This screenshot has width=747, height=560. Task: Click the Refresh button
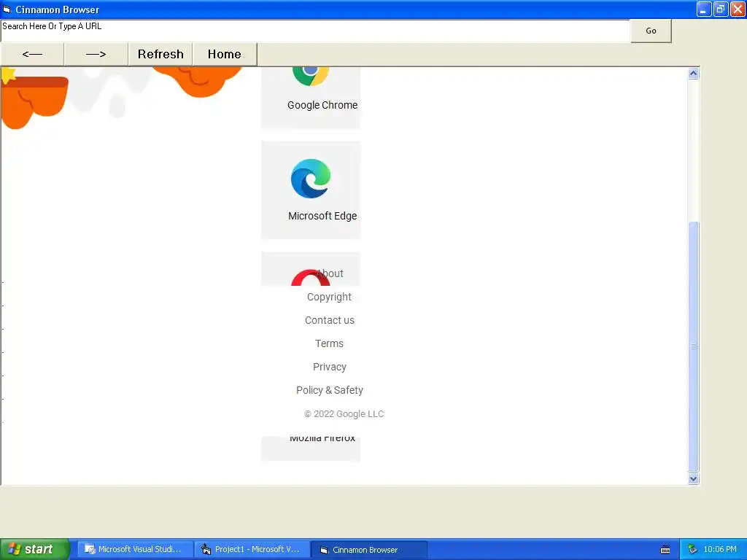point(160,54)
